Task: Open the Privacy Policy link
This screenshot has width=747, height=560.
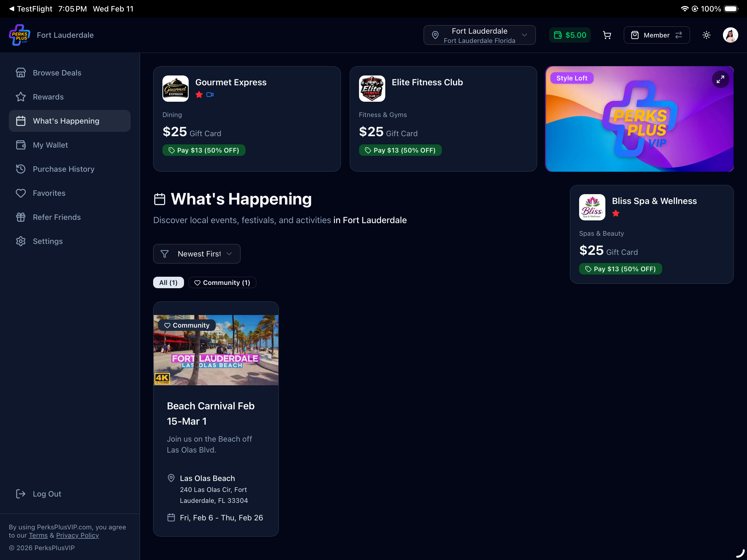Action: (x=77, y=535)
